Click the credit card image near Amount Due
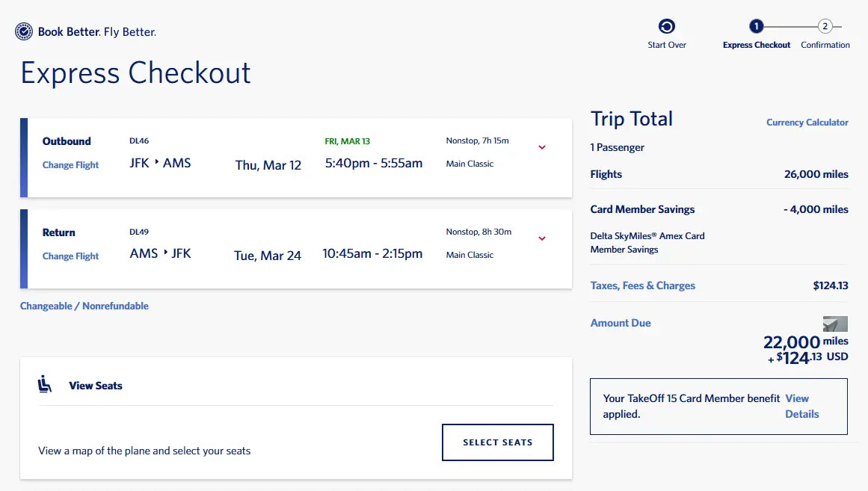868x491 pixels. tap(835, 324)
